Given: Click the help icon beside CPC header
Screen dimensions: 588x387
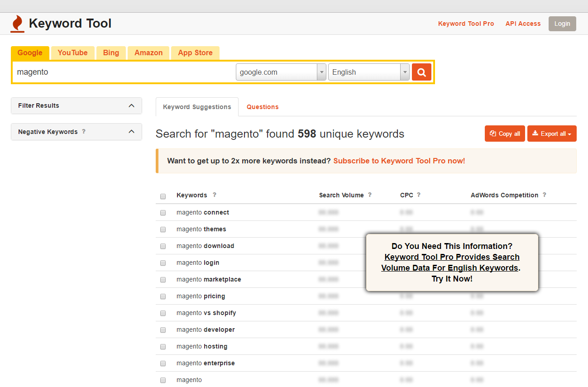Looking at the screenshot, I should click(x=419, y=195).
